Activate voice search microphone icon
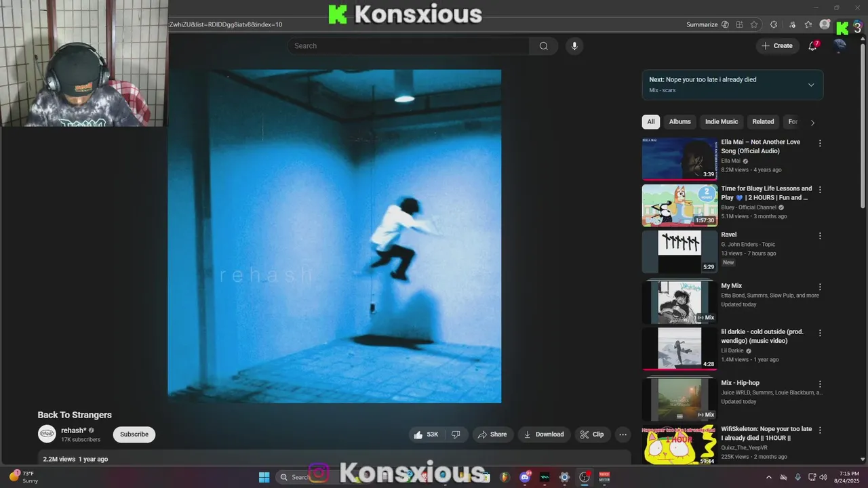This screenshot has width=868, height=488. [x=574, y=46]
